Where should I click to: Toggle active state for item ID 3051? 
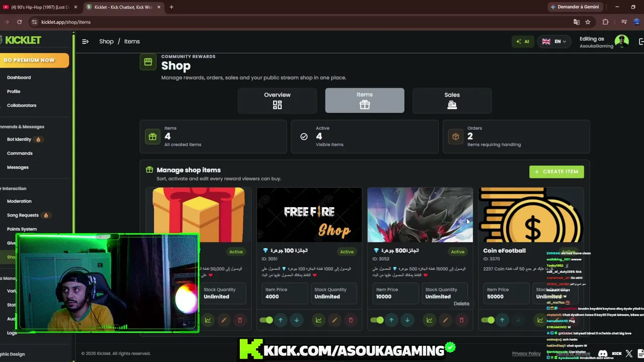click(x=266, y=320)
